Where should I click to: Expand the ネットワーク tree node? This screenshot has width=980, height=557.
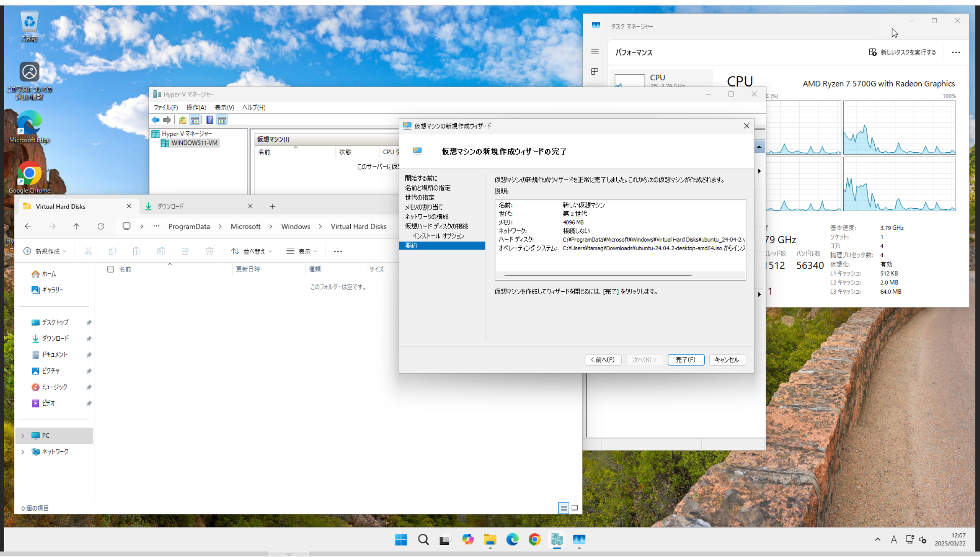[23, 452]
